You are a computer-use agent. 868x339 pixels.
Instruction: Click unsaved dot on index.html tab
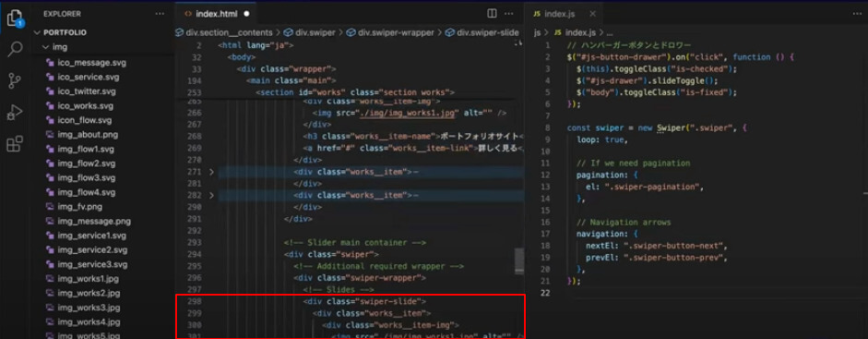pos(246,14)
